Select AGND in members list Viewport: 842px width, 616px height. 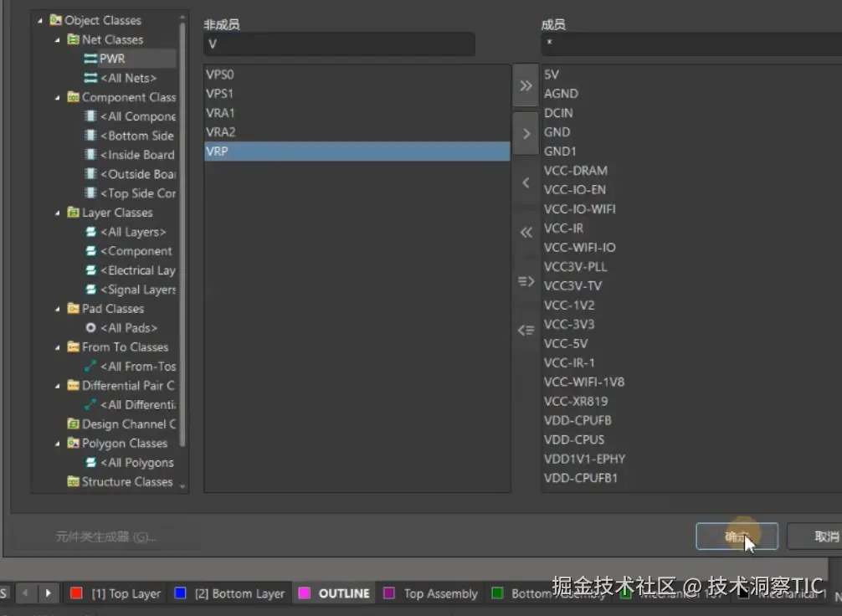pyautogui.click(x=561, y=94)
